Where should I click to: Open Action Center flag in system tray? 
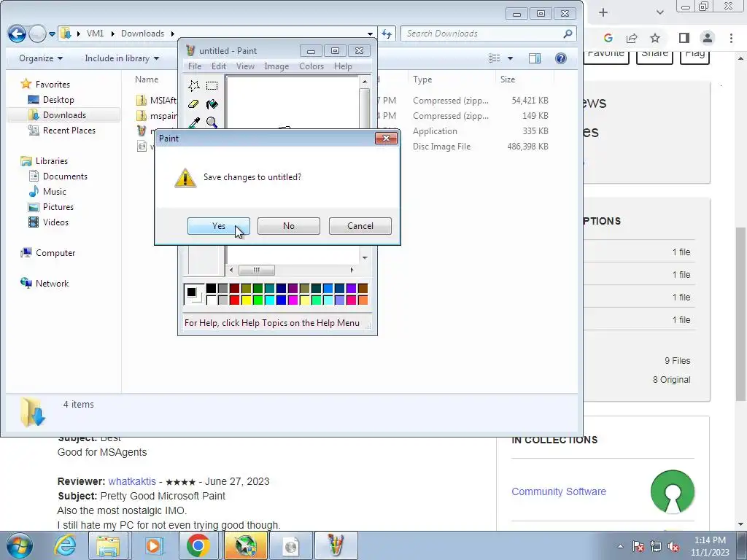(638, 546)
